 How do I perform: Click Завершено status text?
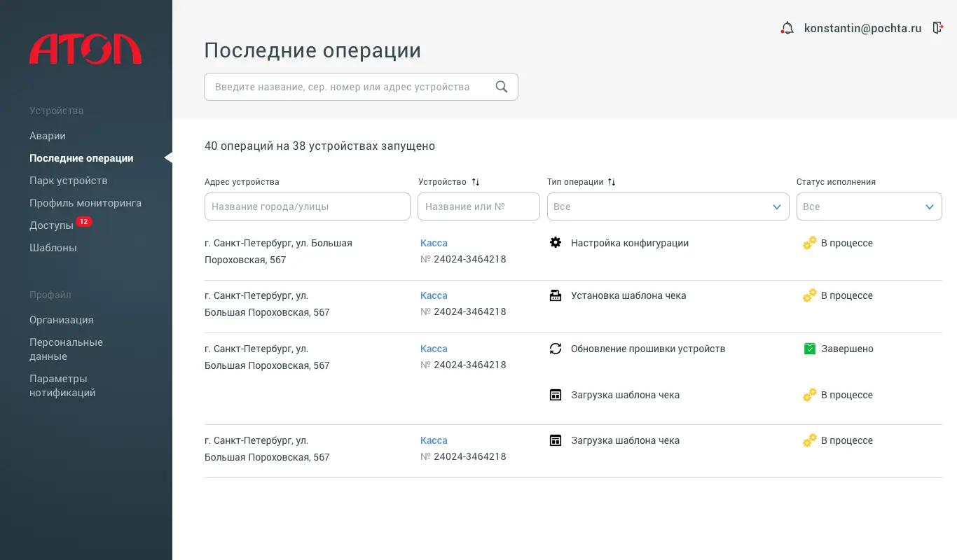[x=847, y=349]
